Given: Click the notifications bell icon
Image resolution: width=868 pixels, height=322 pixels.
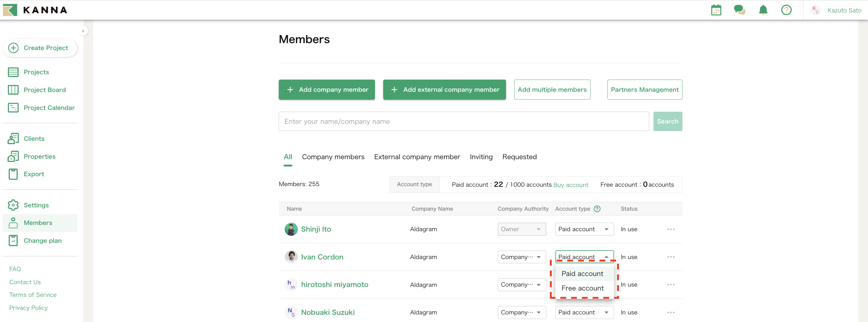Looking at the screenshot, I should (x=763, y=10).
